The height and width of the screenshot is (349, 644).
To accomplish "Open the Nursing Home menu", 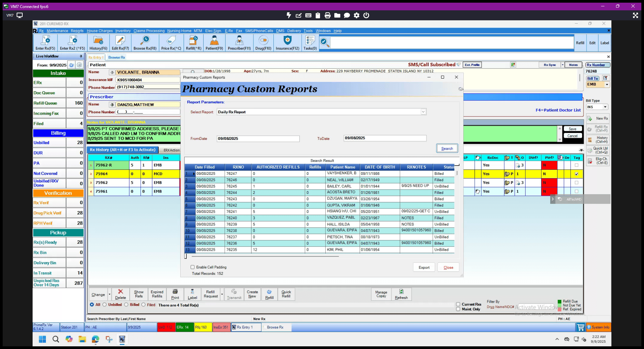I will pos(179,31).
